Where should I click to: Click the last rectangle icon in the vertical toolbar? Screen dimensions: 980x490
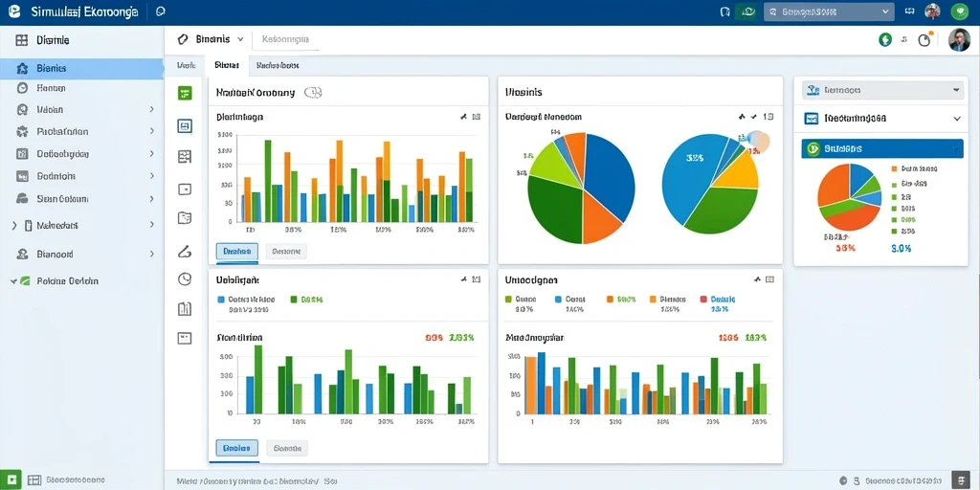click(x=185, y=338)
